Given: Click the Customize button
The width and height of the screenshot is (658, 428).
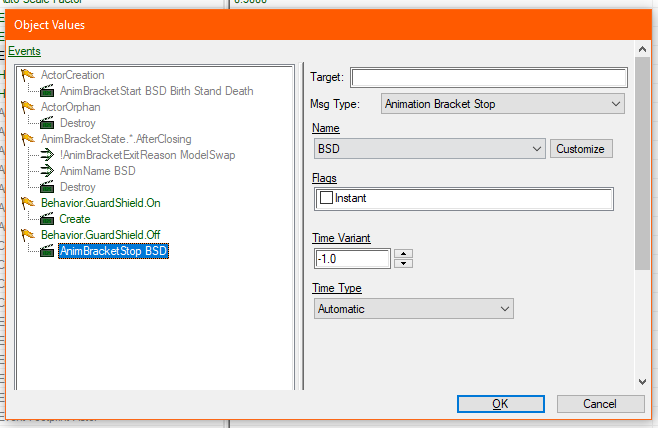Looking at the screenshot, I should (x=581, y=149).
